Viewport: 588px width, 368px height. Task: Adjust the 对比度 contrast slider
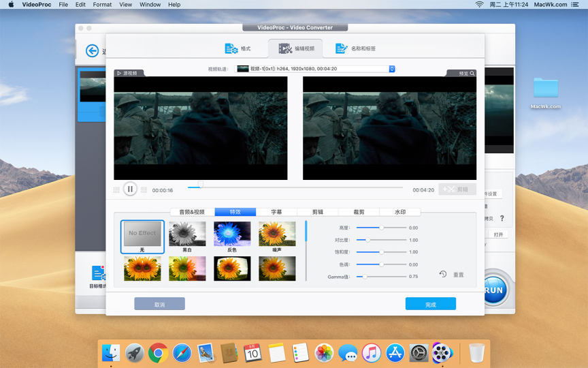coord(368,240)
